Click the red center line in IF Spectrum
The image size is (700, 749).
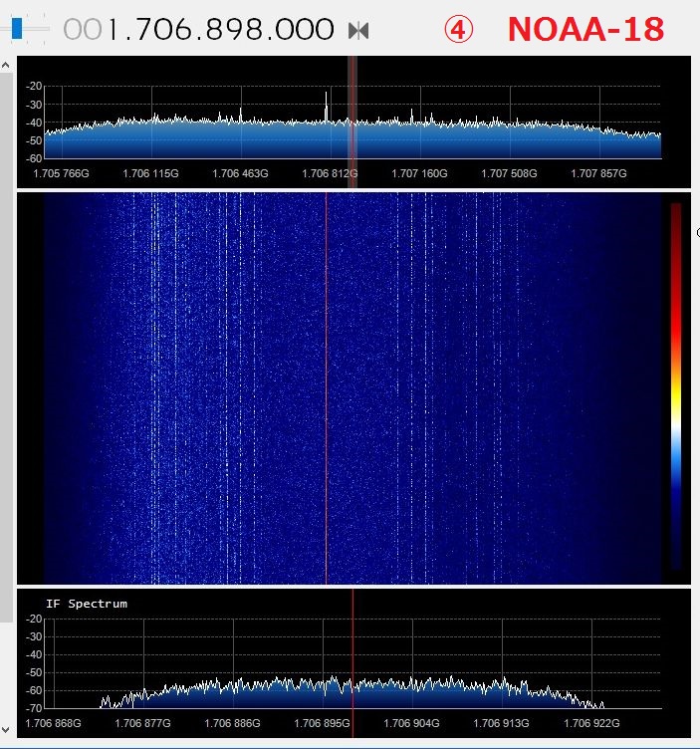(352, 663)
